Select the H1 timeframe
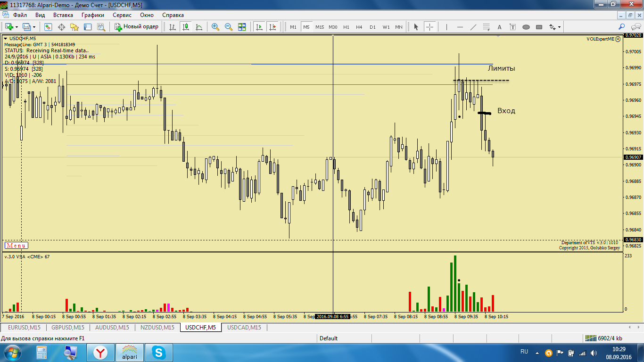644x362 pixels. (346, 27)
